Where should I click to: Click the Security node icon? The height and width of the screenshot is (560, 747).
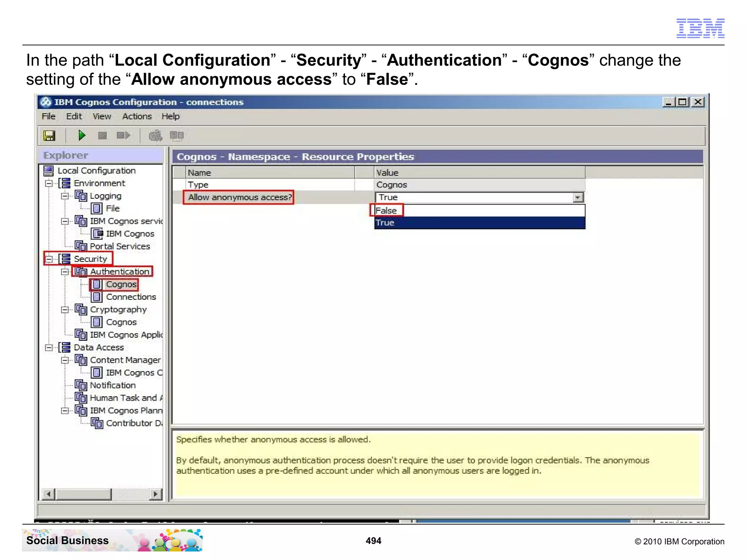(65, 259)
